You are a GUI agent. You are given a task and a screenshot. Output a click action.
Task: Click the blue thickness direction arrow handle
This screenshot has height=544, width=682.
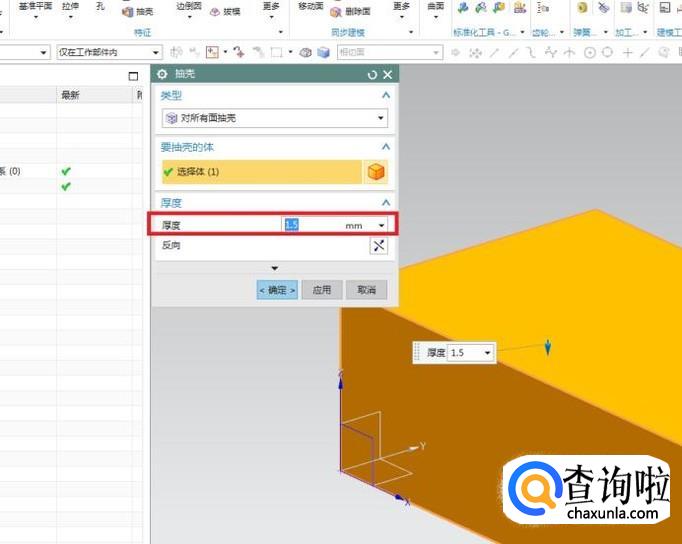point(548,347)
